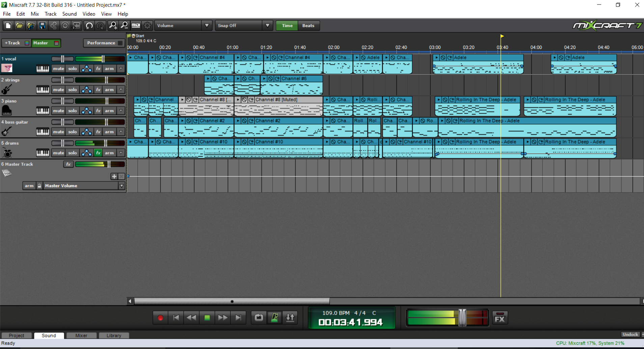Open automation lane on the strings track
Screen dimensions: 644x349
(x=87, y=90)
